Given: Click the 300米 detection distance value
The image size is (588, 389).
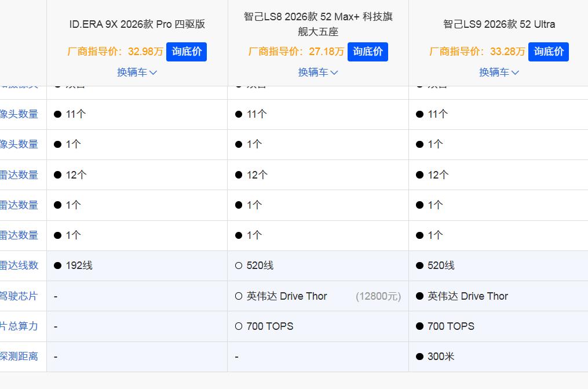Looking at the screenshot, I should click(x=441, y=357).
